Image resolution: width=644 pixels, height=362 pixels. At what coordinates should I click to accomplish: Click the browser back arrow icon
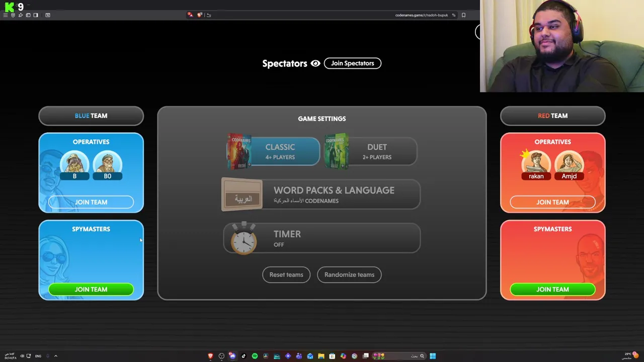click(x=209, y=15)
